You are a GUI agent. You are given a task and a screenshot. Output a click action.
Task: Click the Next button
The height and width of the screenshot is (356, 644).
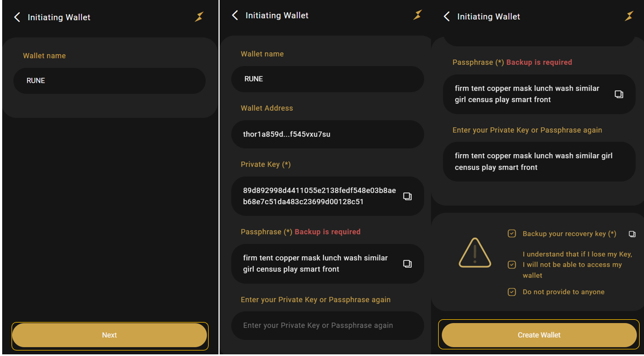pos(110,335)
